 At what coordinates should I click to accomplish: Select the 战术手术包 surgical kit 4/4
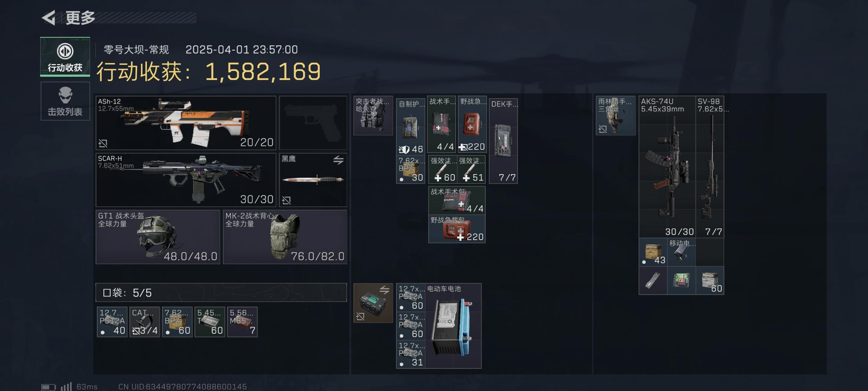coord(457,200)
